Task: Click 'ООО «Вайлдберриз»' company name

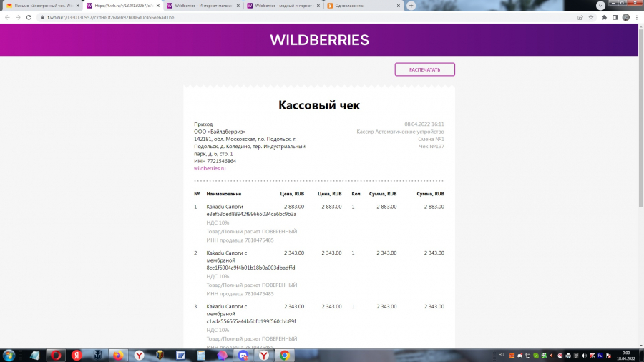Action: click(x=220, y=132)
